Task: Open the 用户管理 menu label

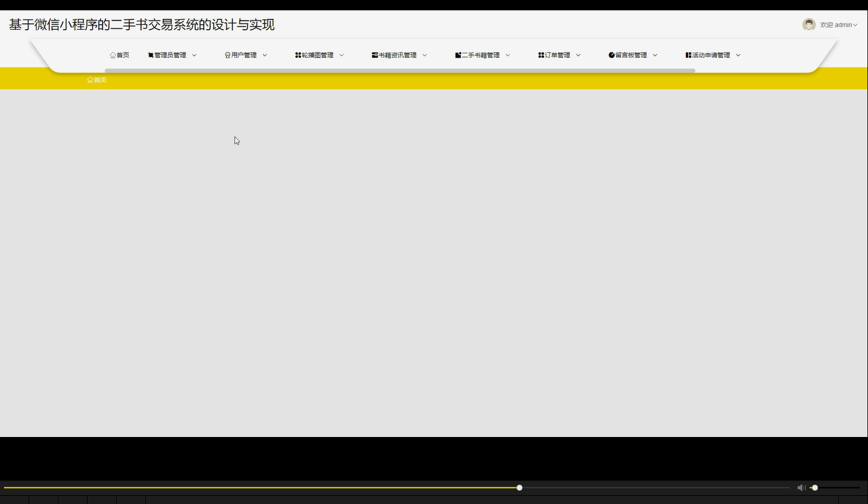Action: (244, 56)
